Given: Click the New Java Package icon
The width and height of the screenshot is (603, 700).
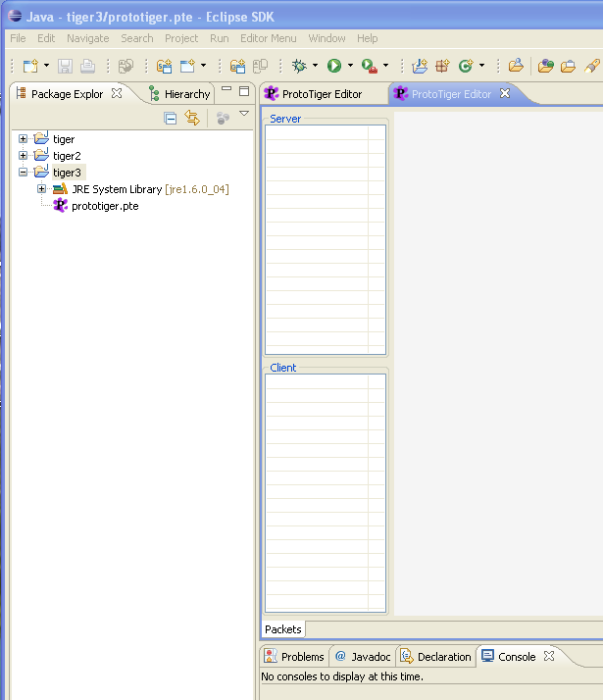Looking at the screenshot, I should coord(442,66).
